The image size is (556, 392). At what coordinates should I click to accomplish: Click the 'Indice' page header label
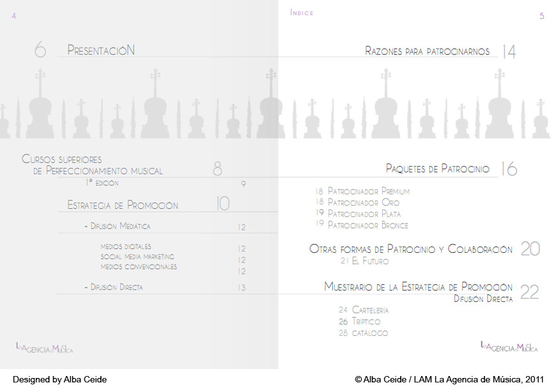(302, 13)
